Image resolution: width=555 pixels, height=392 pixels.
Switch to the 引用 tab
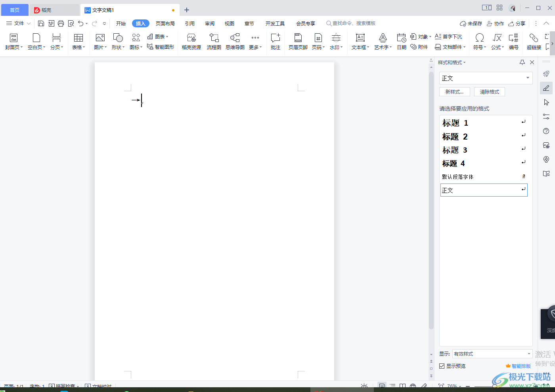pyautogui.click(x=189, y=23)
